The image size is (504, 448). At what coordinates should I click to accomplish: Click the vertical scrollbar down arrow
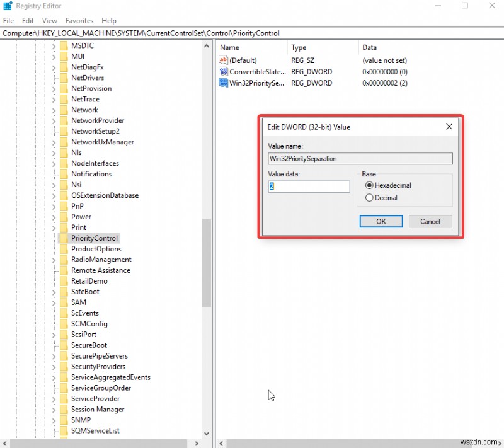pyautogui.click(x=207, y=433)
